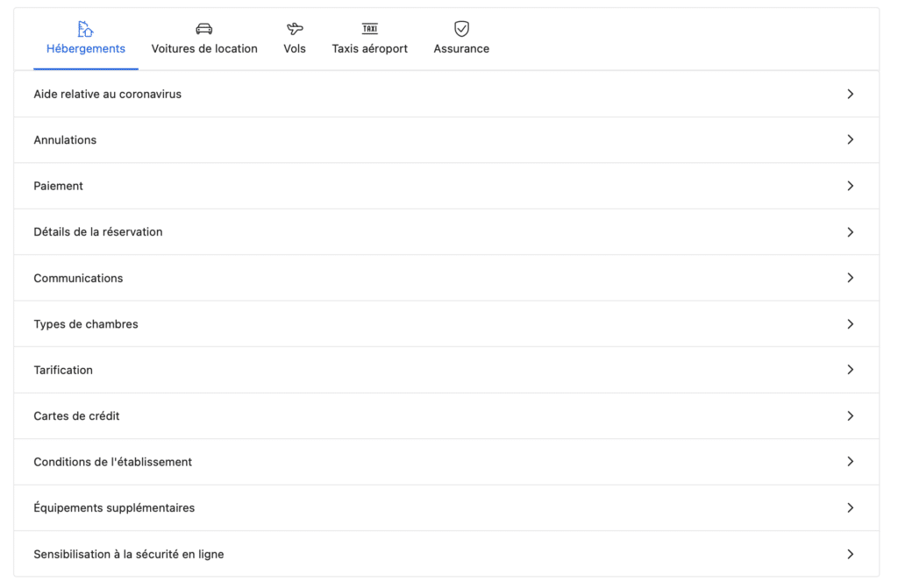Open Conditions de l'établissement help topic

tap(113, 462)
